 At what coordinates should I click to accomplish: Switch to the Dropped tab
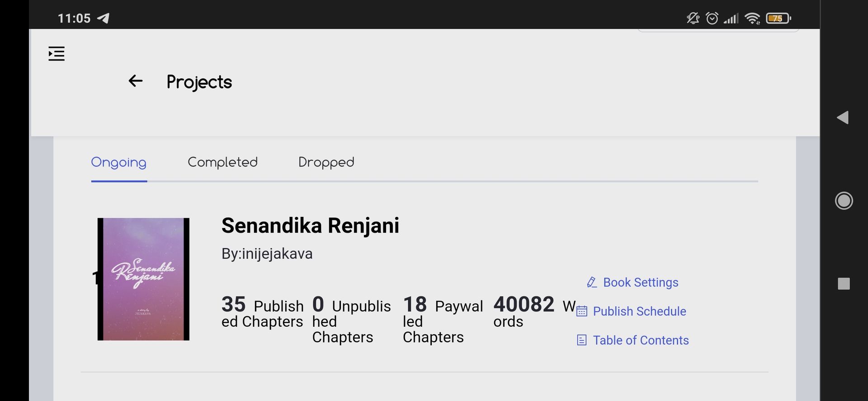click(x=326, y=162)
